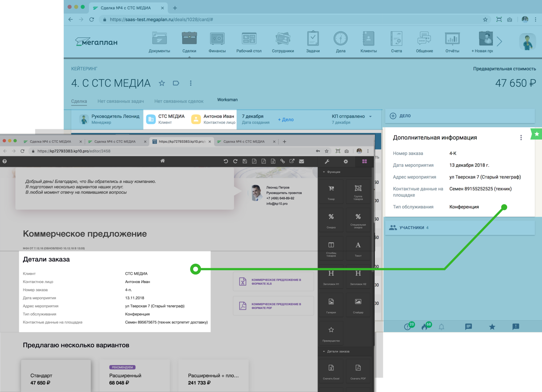Click the tag icon beside deal title
This screenshot has width=542, height=392.
coord(176,83)
